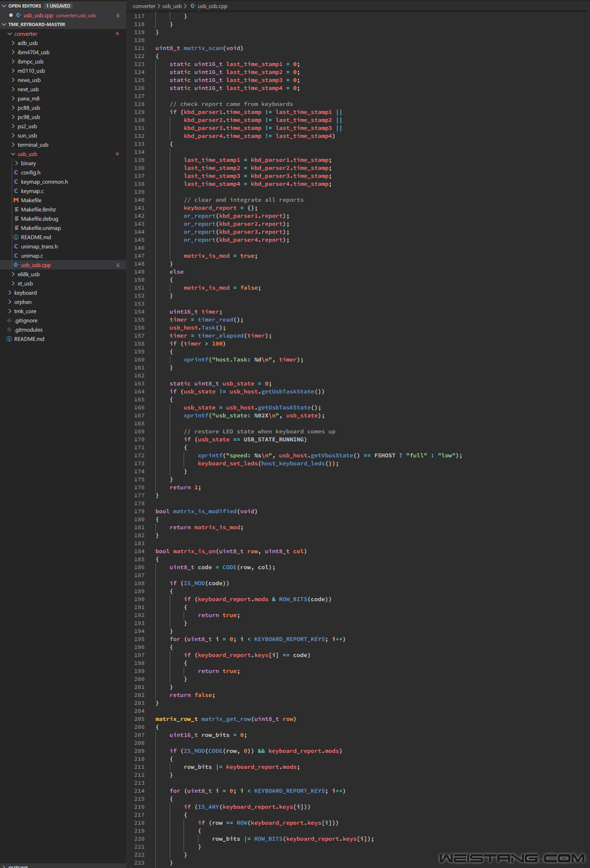Open .gitmodules file icon
Image resolution: width=590 pixels, height=868 pixels.
click(x=9, y=330)
